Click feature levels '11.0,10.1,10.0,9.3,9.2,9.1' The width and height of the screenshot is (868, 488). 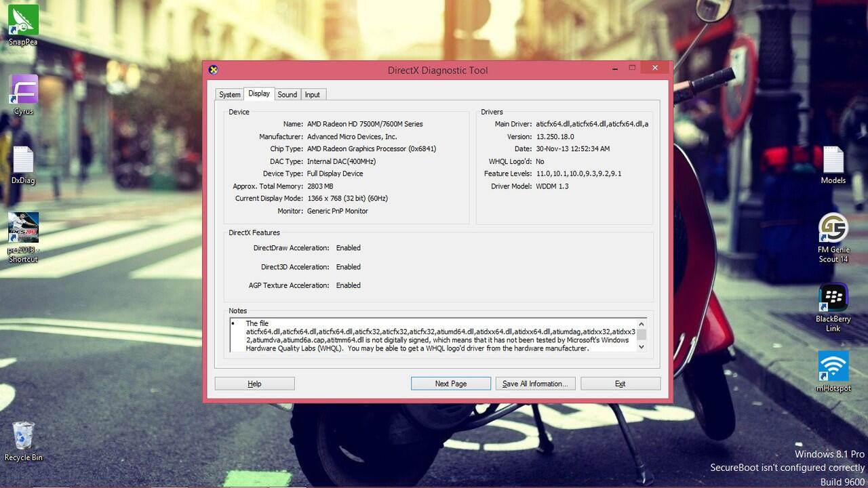(578, 174)
